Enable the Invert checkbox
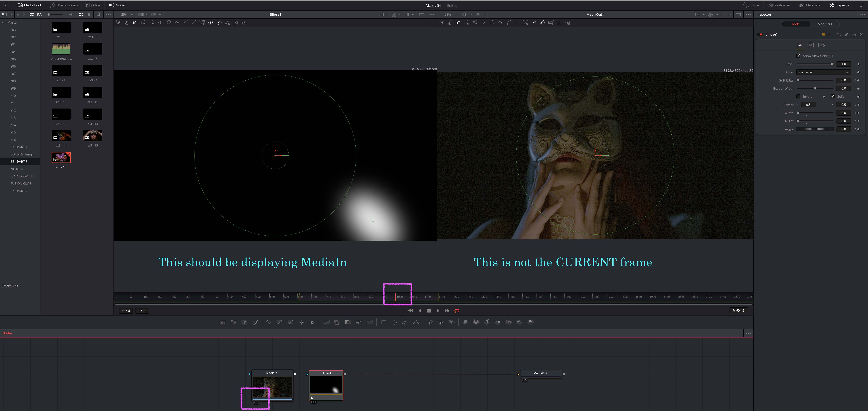Viewport: 868px width, 411px height. (798, 97)
